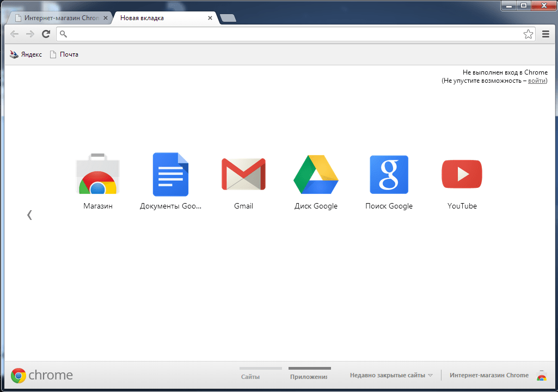Open a new tab with the blank tab button
This screenshot has width=558, height=392.
point(228,17)
